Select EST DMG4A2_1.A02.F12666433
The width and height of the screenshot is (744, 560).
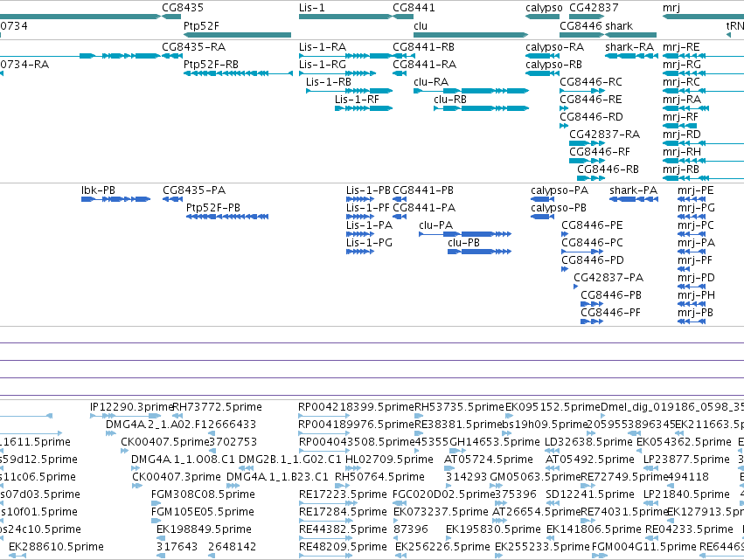(181, 425)
